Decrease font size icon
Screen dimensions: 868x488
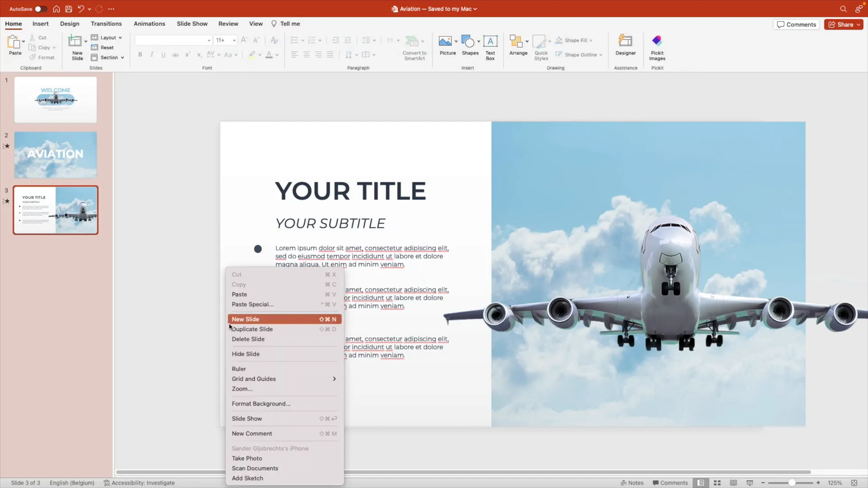pos(256,40)
